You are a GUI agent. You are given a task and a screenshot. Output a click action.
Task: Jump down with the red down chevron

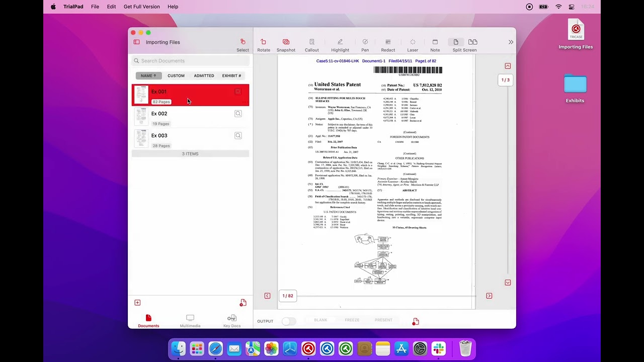tap(508, 283)
